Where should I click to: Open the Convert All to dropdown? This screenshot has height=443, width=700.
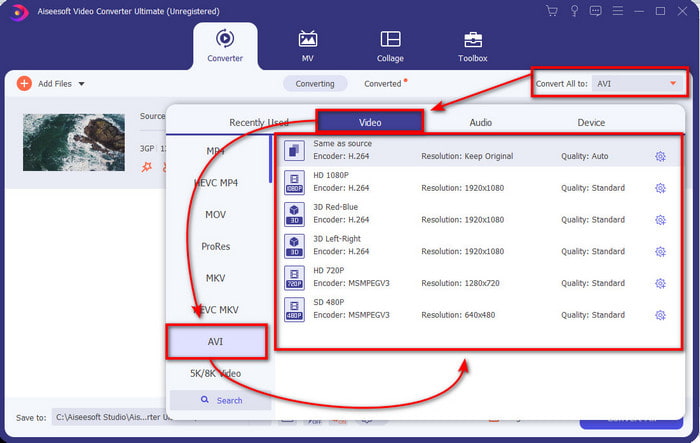(x=637, y=84)
